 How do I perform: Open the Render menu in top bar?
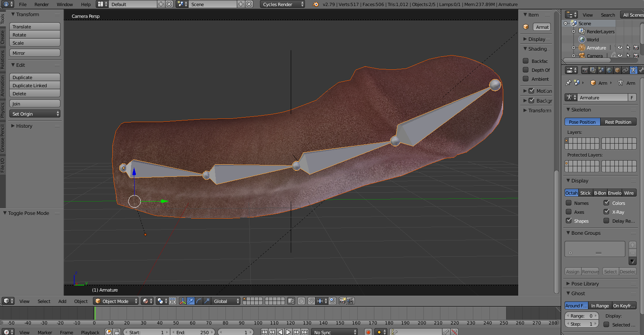pyautogui.click(x=41, y=4)
